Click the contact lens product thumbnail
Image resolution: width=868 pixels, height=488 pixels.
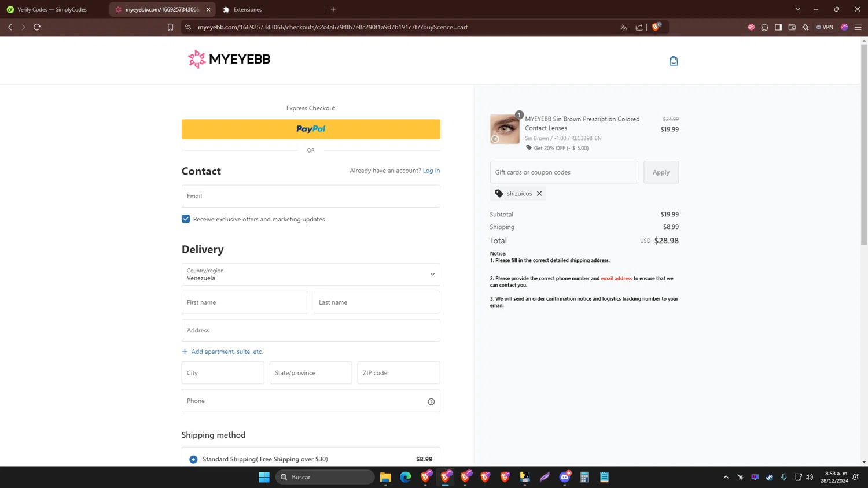point(505,129)
